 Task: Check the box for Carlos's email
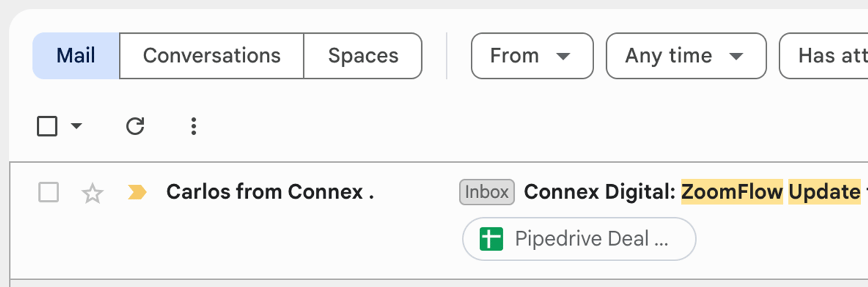point(49,192)
